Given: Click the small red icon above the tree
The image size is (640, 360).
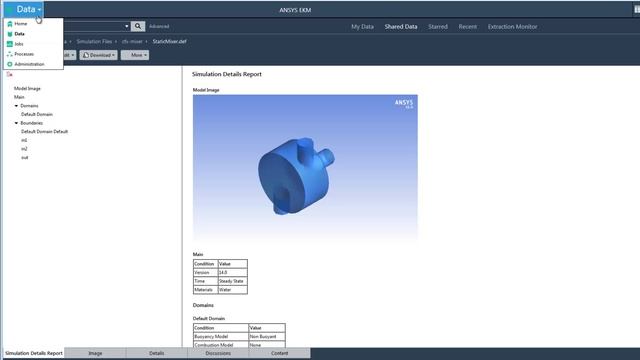Looking at the screenshot, I should coord(9,74).
